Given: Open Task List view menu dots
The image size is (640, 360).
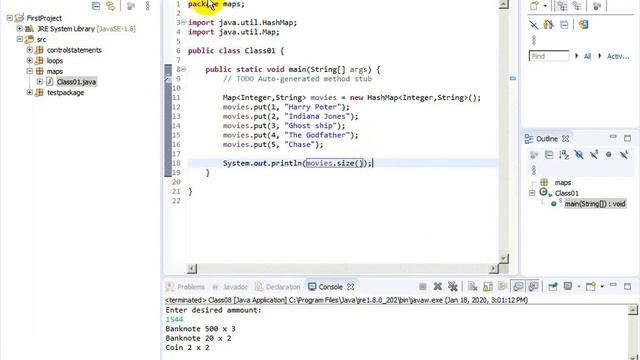Looking at the screenshot, I should click(x=533, y=40).
